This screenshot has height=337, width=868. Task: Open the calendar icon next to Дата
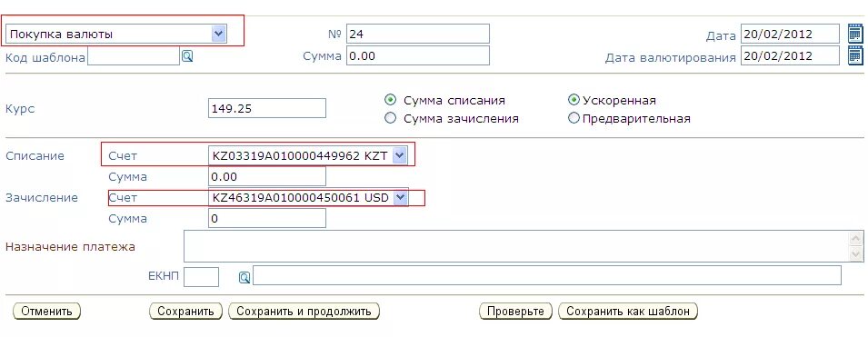point(855,34)
